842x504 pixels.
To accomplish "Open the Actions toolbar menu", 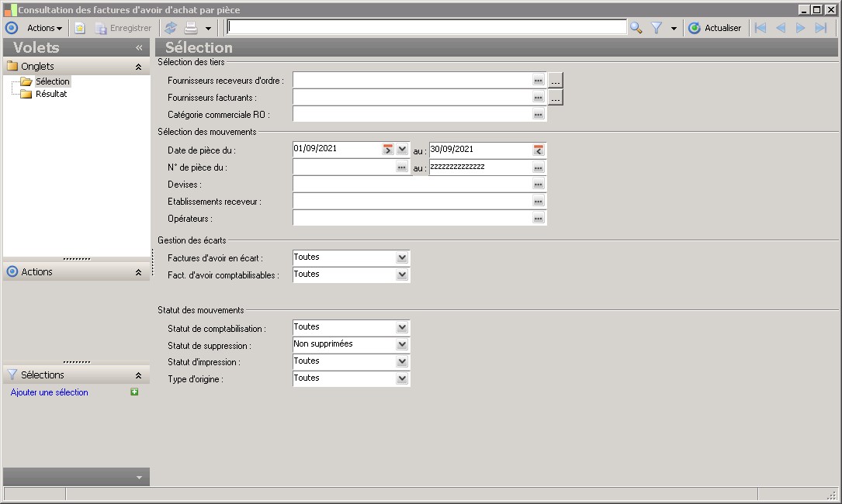I will 44,28.
